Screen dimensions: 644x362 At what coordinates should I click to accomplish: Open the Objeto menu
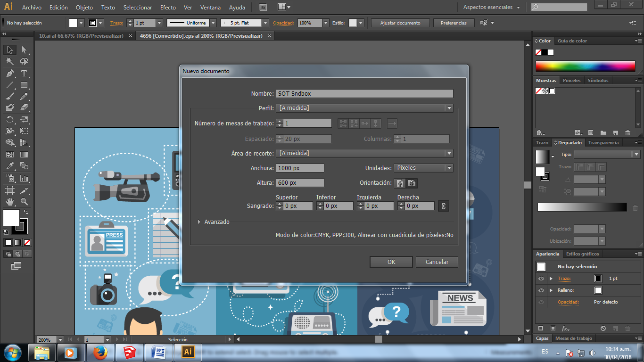(84, 8)
